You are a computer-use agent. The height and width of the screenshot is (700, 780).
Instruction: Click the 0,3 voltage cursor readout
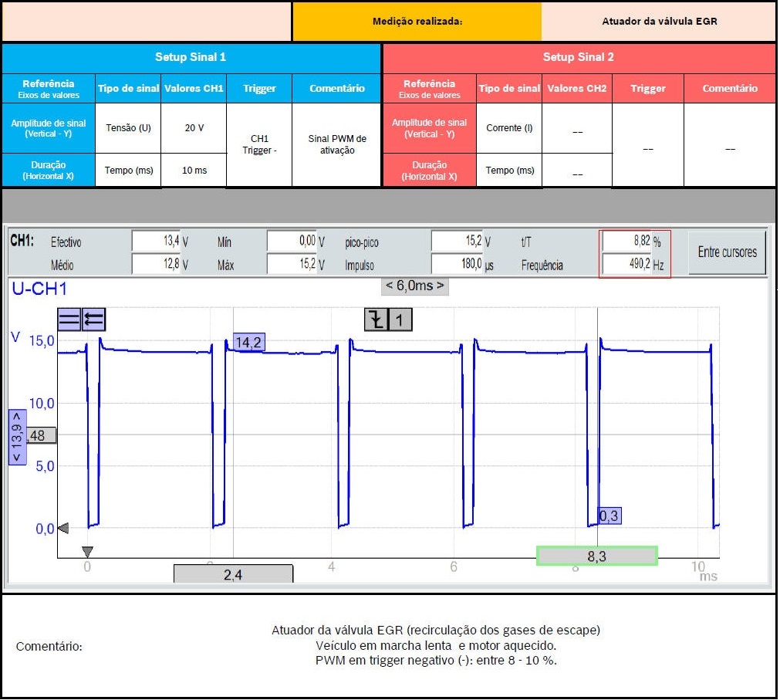click(x=609, y=516)
